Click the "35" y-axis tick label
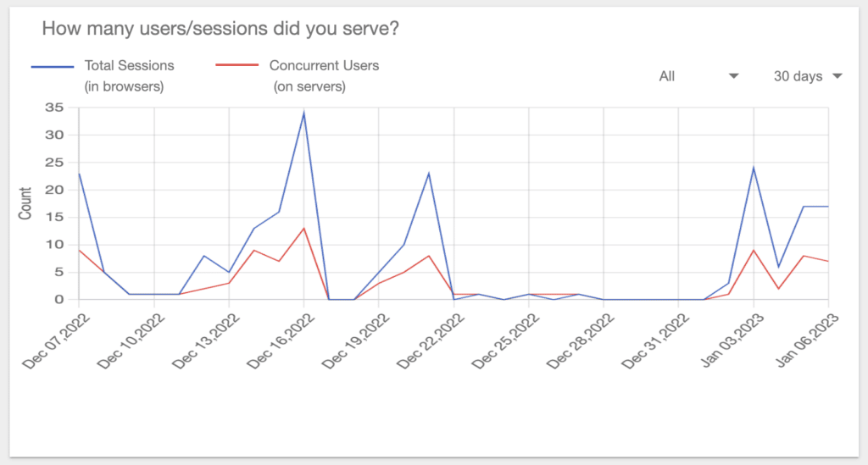The image size is (868, 465). pos(56,108)
